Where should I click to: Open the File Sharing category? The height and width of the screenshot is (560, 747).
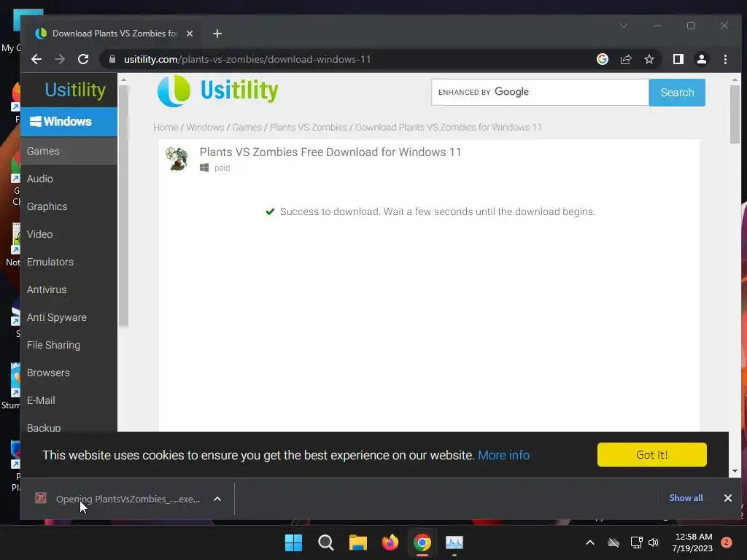click(x=69, y=345)
